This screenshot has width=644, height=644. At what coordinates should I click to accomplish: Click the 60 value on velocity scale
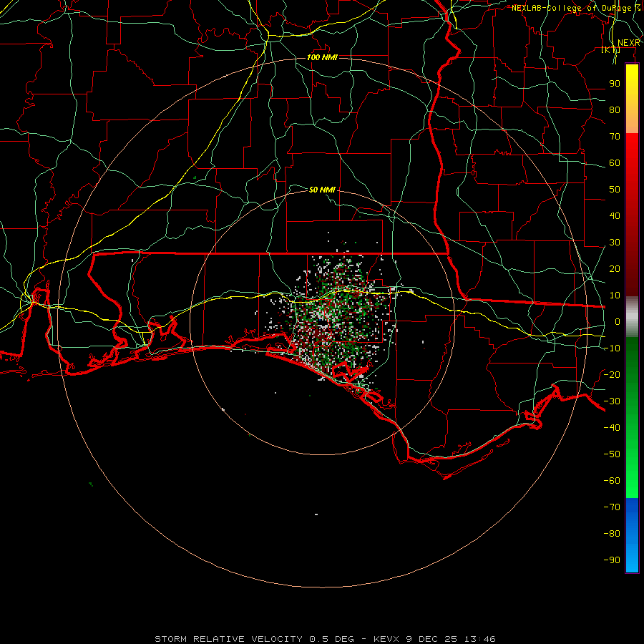pos(615,163)
